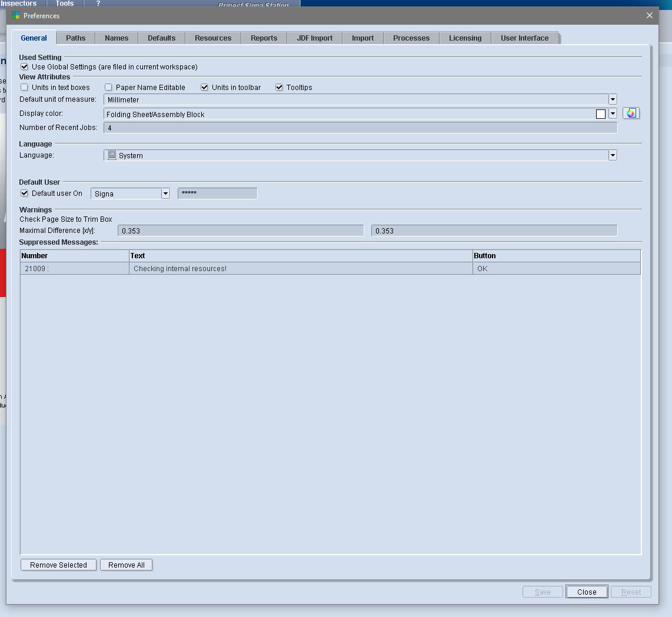The image size is (672, 617).
Task: Click the Reset button
Action: tap(631, 592)
